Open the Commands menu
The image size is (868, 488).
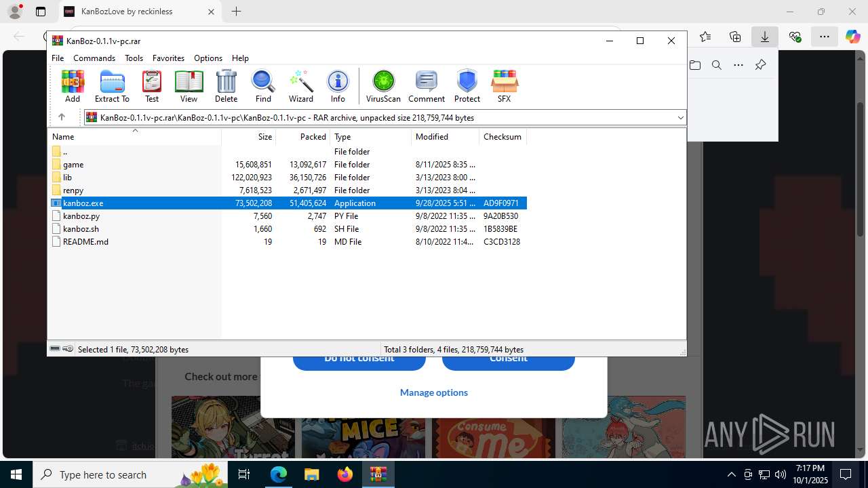tap(94, 58)
